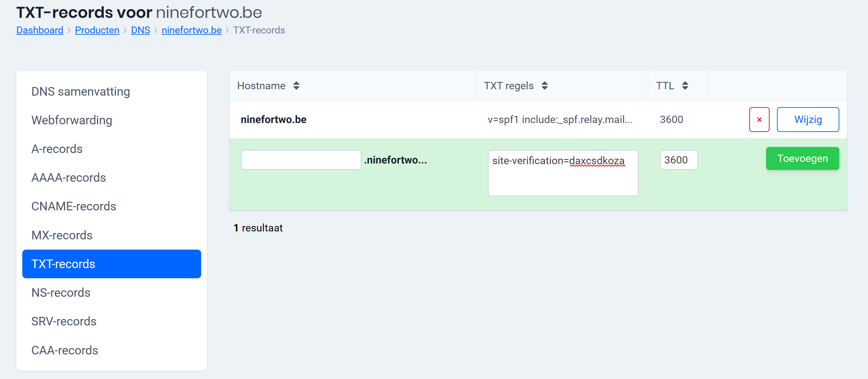Click the Wijzig button
Image resolution: width=868 pixels, height=379 pixels.
coord(808,120)
